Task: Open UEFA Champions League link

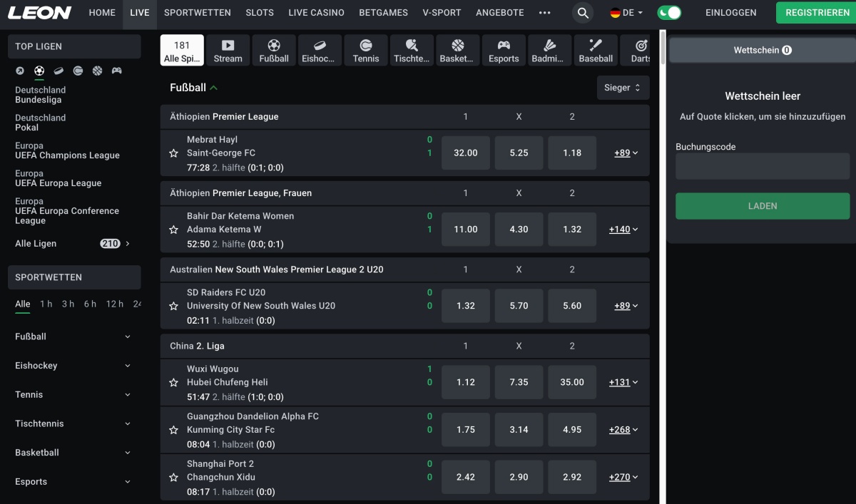Action: (x=67, y=150)
